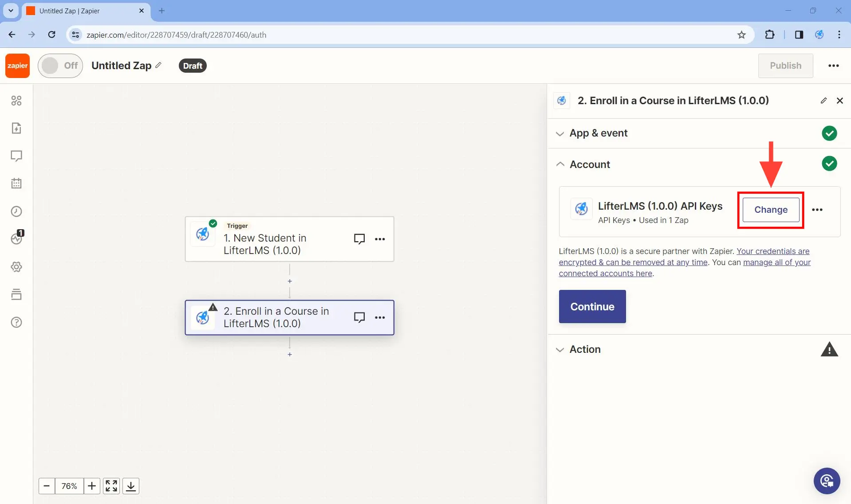Zoom in the canvas with plus button

coord(92,486)
